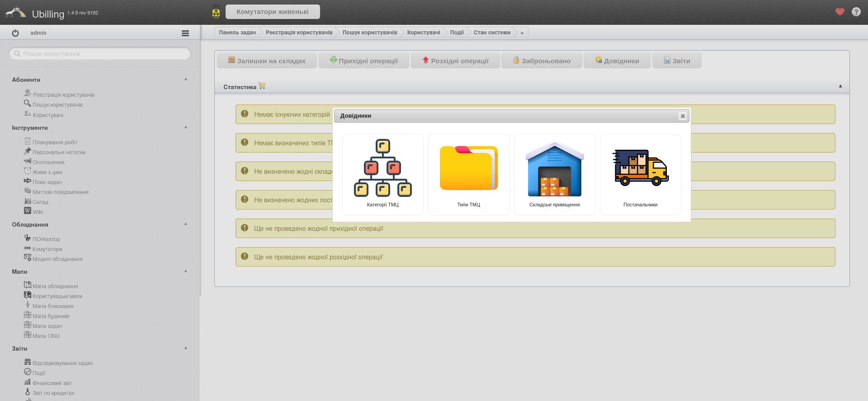Click the Прихідні операції button
Screen dimensions: 868x401
pos(363,61)
